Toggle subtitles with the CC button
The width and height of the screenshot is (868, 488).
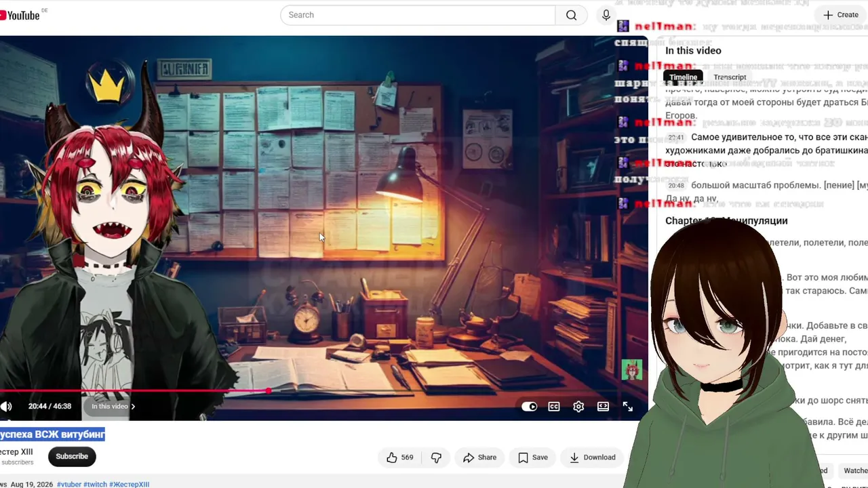click(554, 407)
